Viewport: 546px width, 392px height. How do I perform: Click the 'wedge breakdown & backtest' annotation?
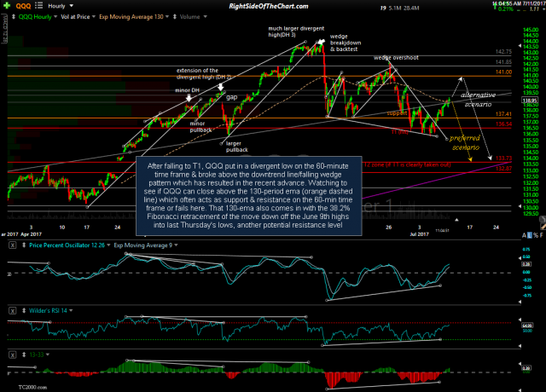click(346, 43)
